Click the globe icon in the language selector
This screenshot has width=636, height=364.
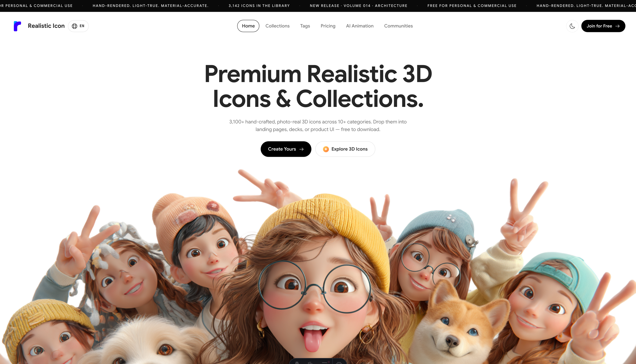pyautogui.click(x=75, y=26)
